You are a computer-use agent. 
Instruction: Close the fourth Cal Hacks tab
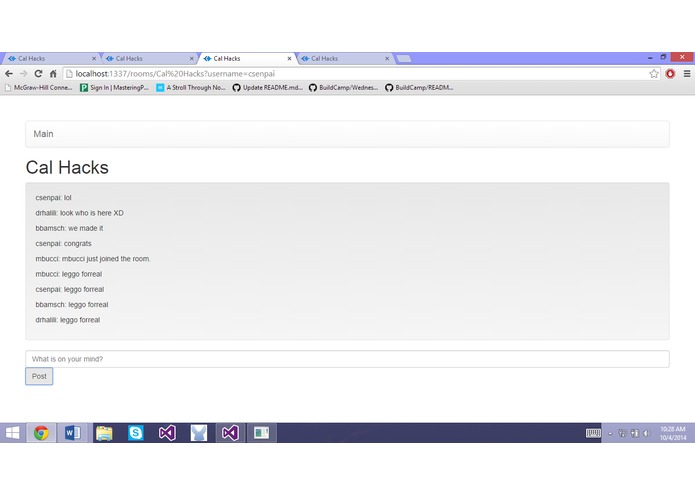pyautogui.click(x=387, y=58)
